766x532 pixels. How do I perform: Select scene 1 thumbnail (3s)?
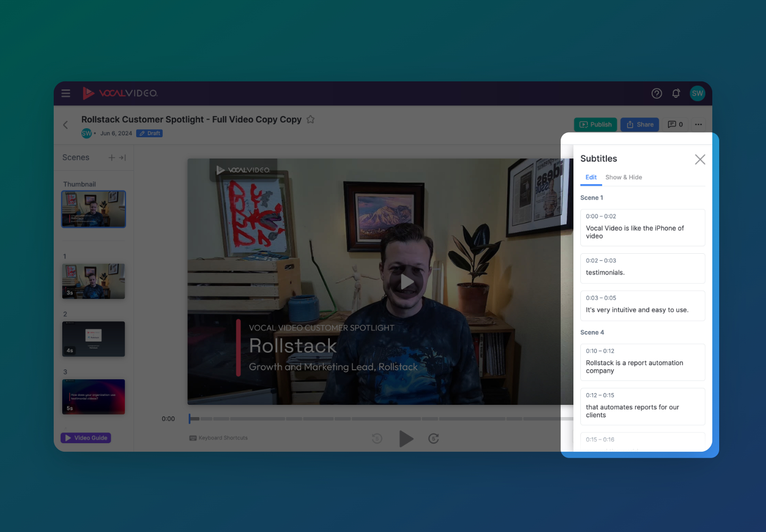pos(94,281)
